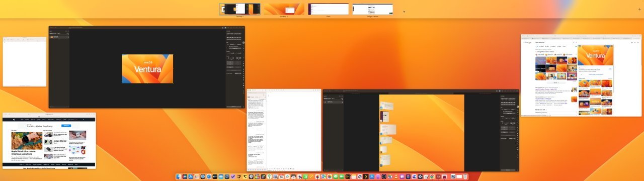Select the blank white document window

24,61
